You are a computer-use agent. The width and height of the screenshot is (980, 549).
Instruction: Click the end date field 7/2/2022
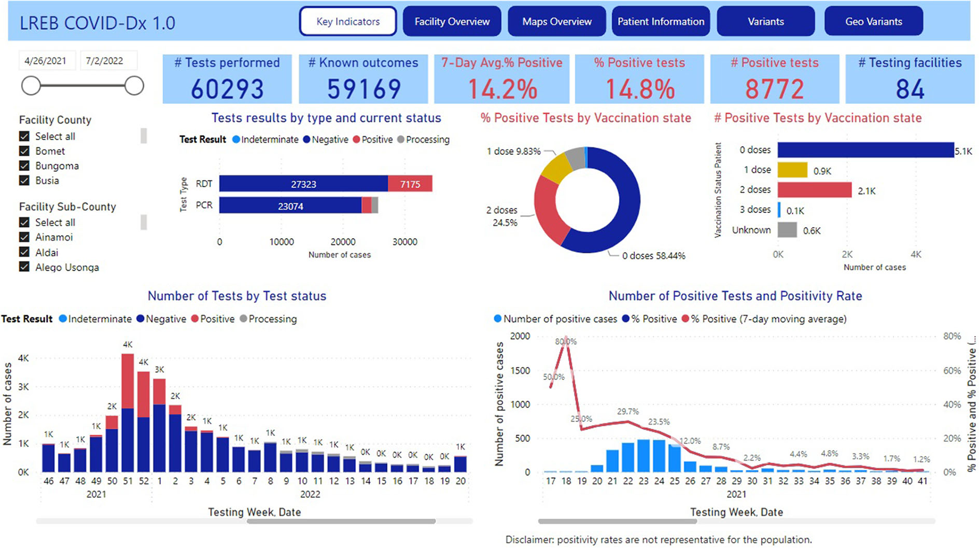105,61
